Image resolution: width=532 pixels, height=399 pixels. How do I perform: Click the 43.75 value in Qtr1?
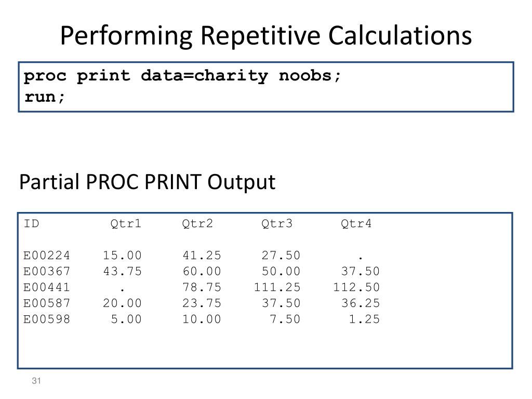tap(123, 271)
